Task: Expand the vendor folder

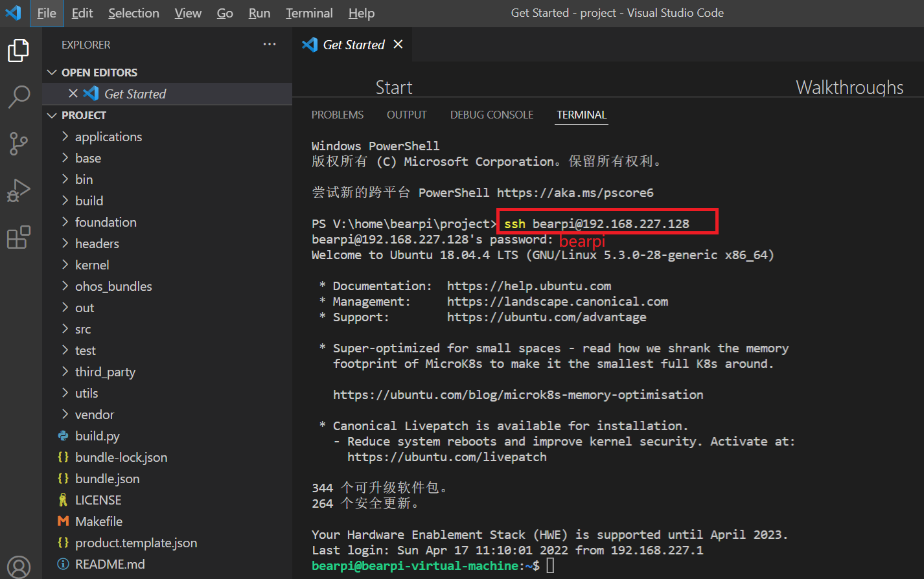Action: coord(65,414)
